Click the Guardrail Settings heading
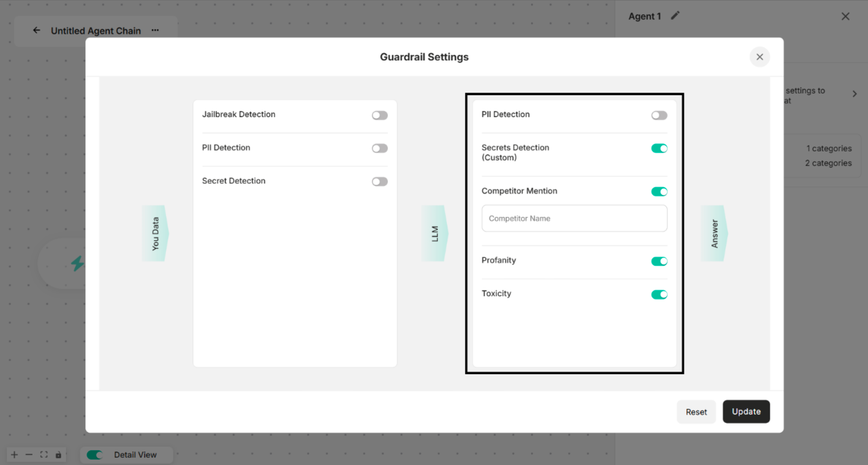This screenshot has height=465, width=868. coord(424,57)
